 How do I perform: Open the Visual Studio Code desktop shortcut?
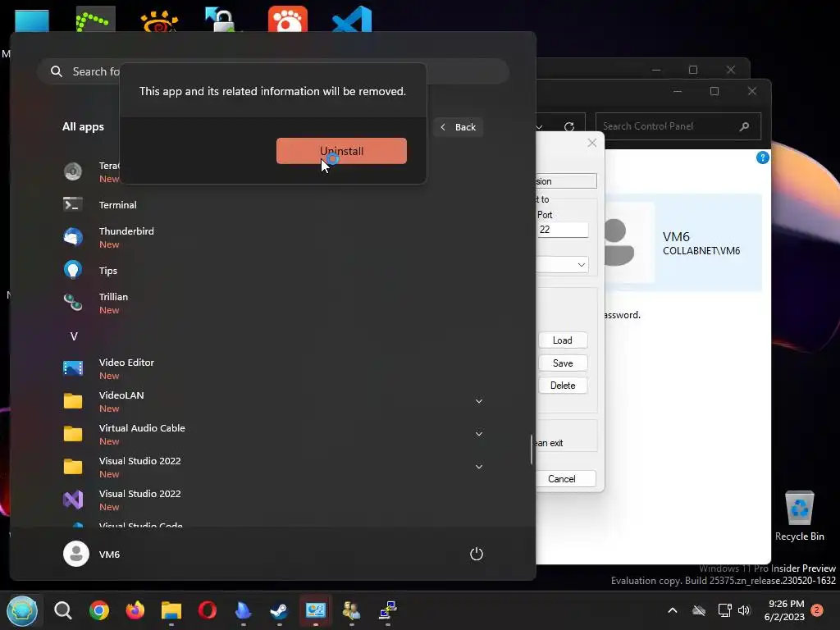351,19
